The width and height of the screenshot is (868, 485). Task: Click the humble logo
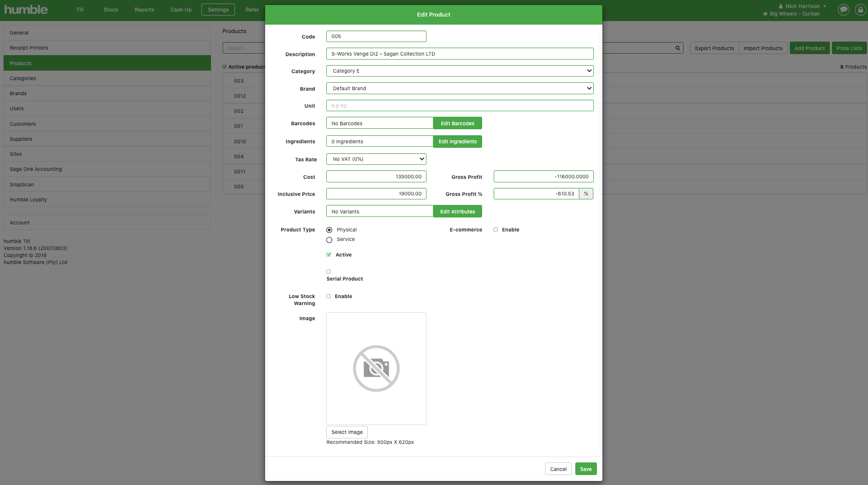26,10
